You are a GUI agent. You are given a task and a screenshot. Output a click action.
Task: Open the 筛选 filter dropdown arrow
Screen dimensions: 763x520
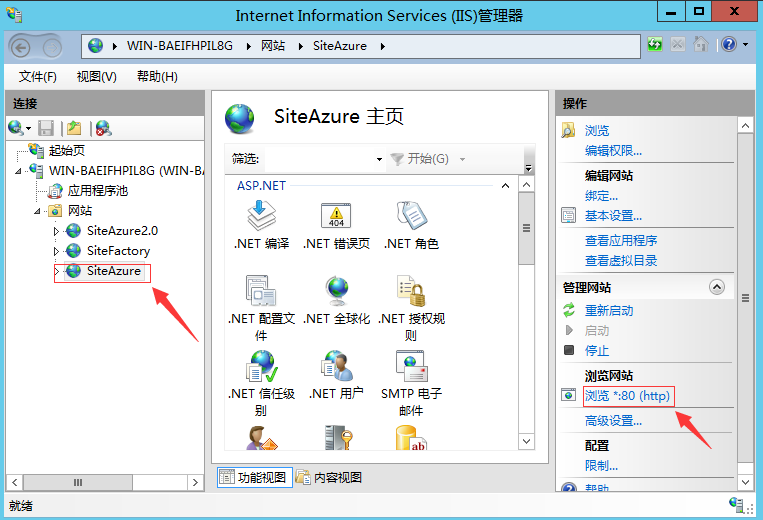pyautogui.click(x=379, y=160)
